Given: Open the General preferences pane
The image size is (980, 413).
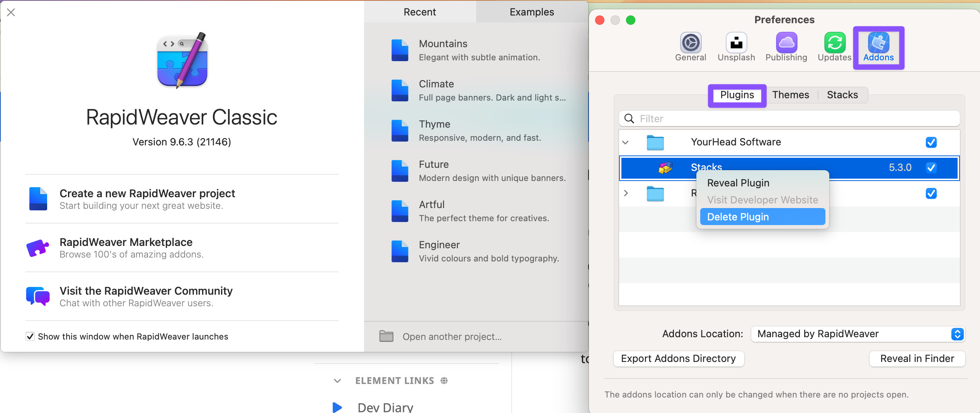Looking at the screenshot, I should [x=691, y=47].
